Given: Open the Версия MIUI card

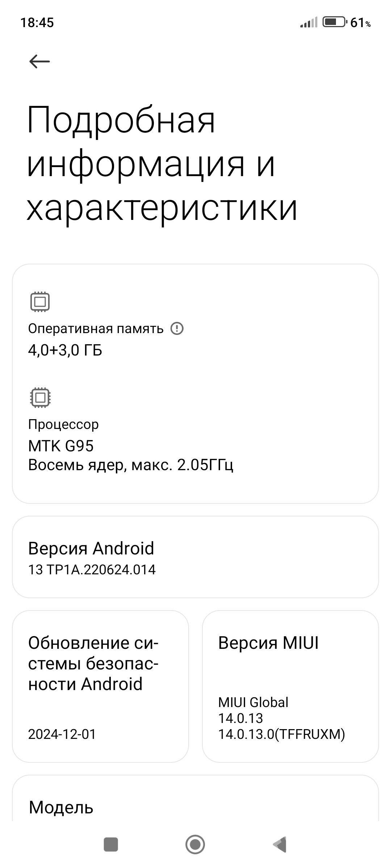Looking at the screenshot, I should tap(290, 686).
